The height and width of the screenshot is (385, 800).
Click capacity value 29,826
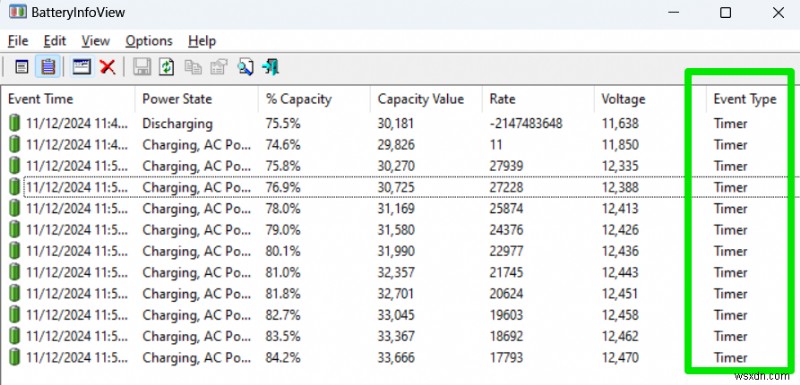[396, 145]
